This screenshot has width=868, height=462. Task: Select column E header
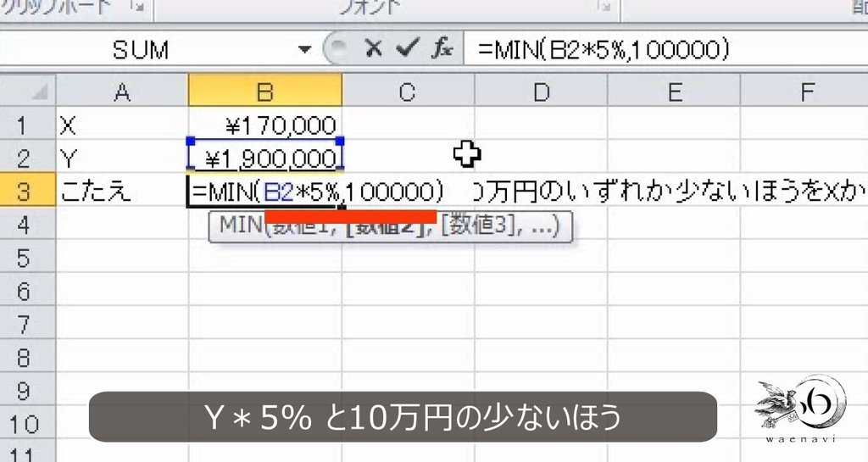click(x=674, y=92)
